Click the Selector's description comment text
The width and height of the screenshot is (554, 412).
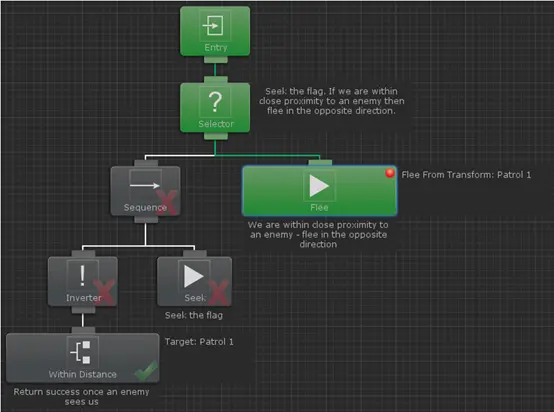331,101
